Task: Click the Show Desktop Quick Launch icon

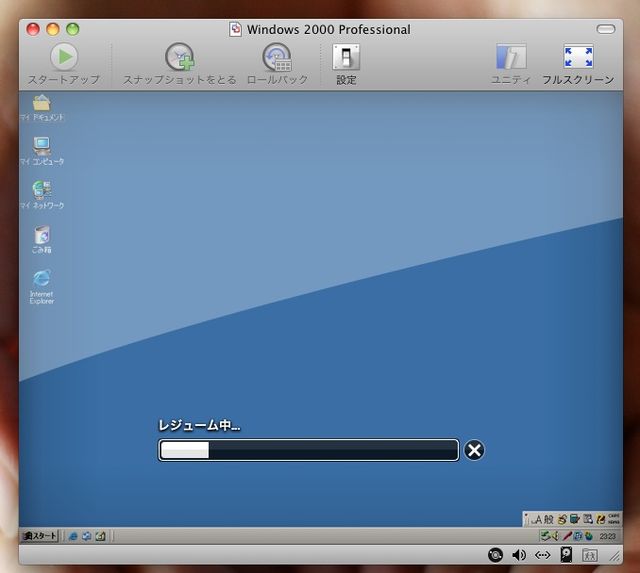Action: 100,536
